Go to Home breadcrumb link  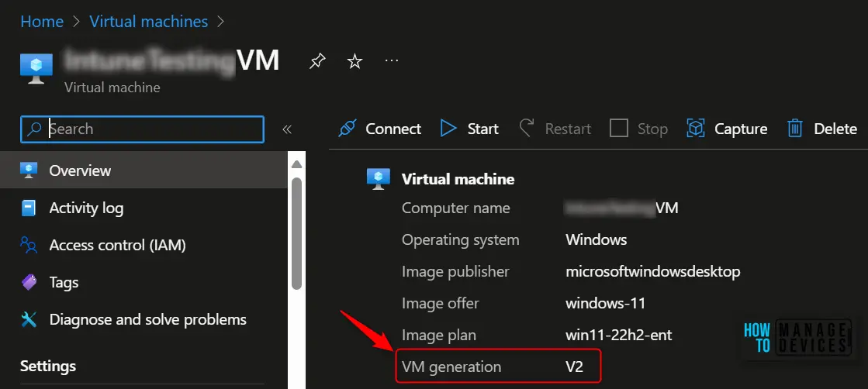[x=42, y=22]
